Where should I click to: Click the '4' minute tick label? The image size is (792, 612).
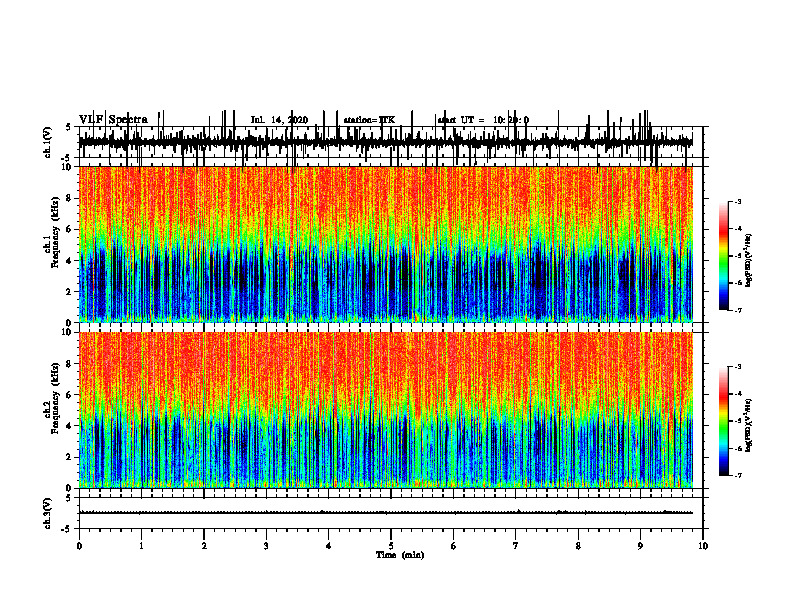click(329, 546)
